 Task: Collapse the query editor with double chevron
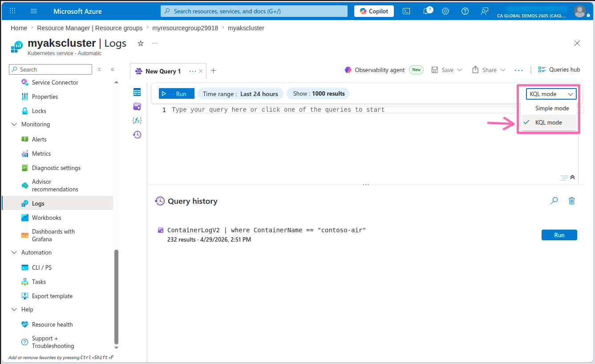click(x=573, y=177)
